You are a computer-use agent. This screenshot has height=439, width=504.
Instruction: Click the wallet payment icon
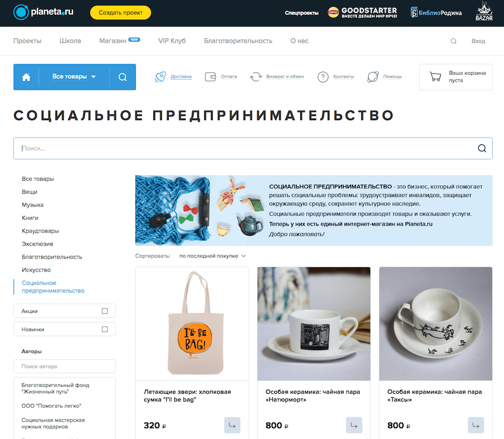click(211, 76)
